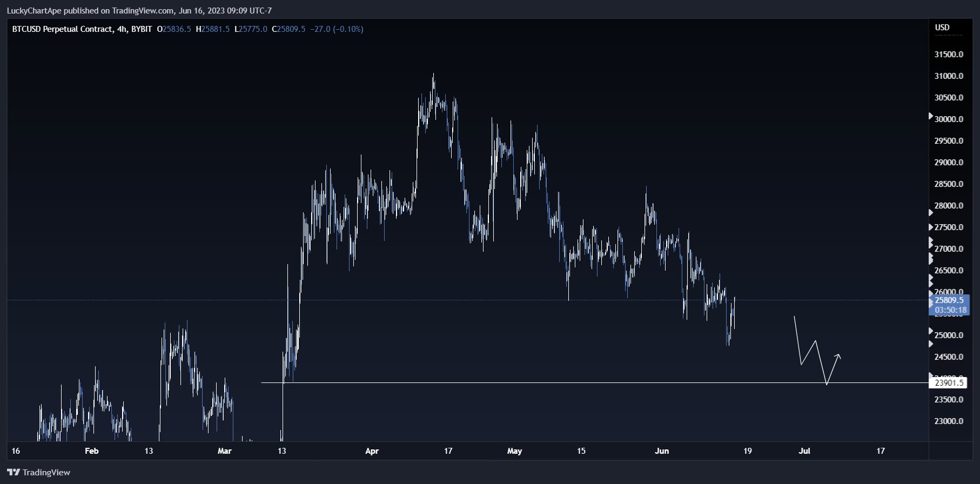Click the current price label 25809.5 on the axis
Screen dimensions: 980x484
[949, 300]
